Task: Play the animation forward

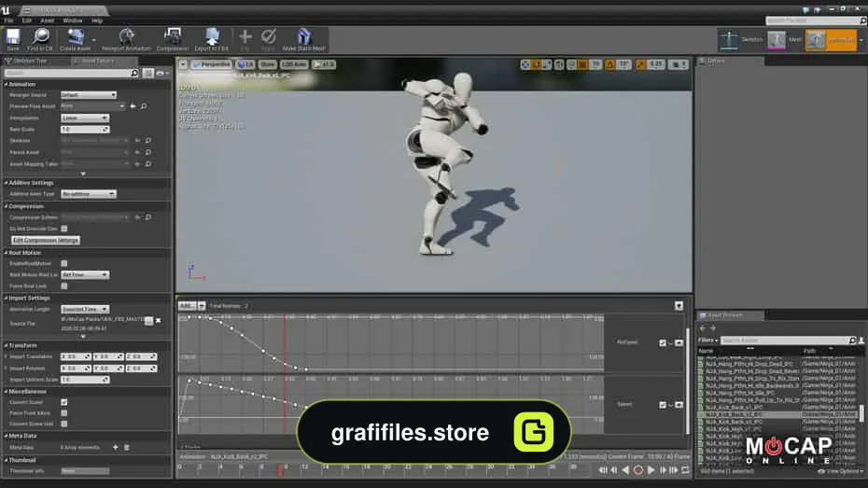Action: coord(651,469)
